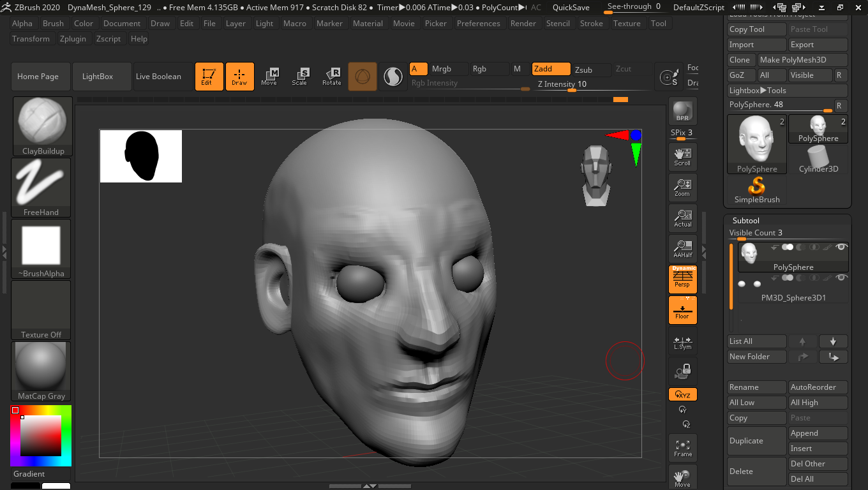This screenshot has width=868, height=490.
Task: Click the BPR render icon
Action: pos(682,111)
